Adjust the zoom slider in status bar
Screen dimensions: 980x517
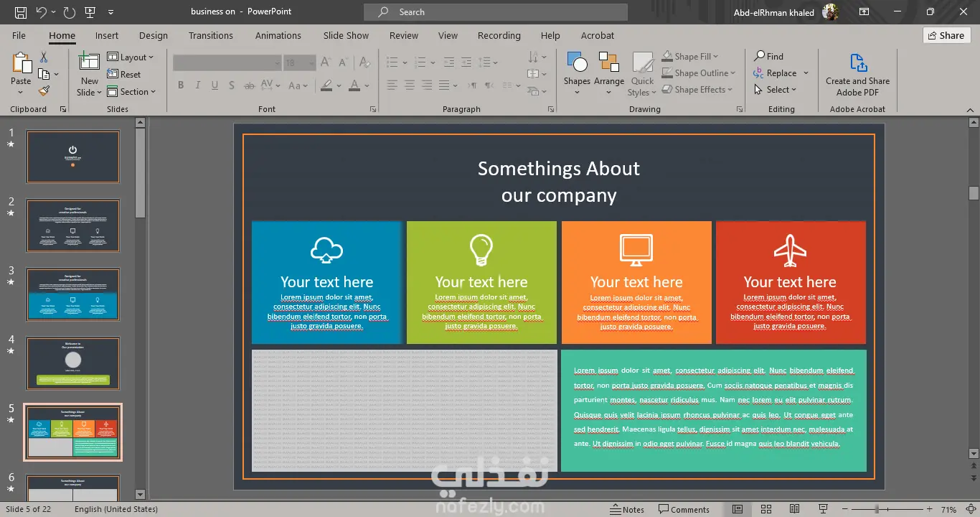tap(877, 509)
